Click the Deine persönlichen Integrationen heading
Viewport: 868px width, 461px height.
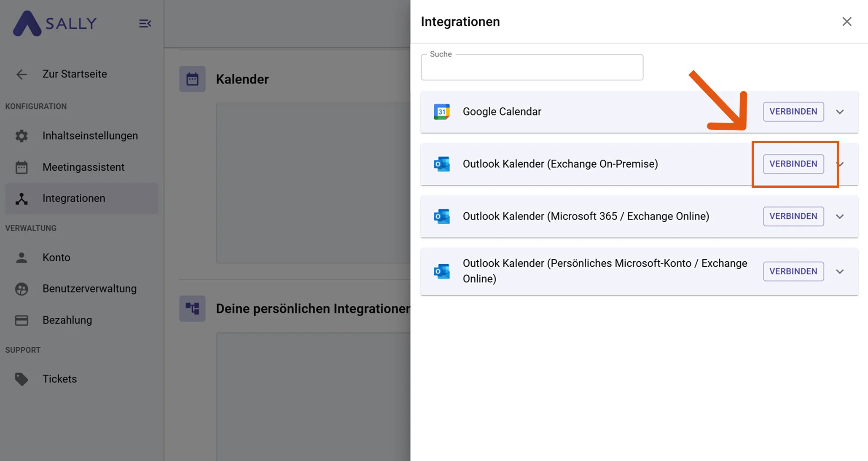pyautogui.click(x=313, y=308)
